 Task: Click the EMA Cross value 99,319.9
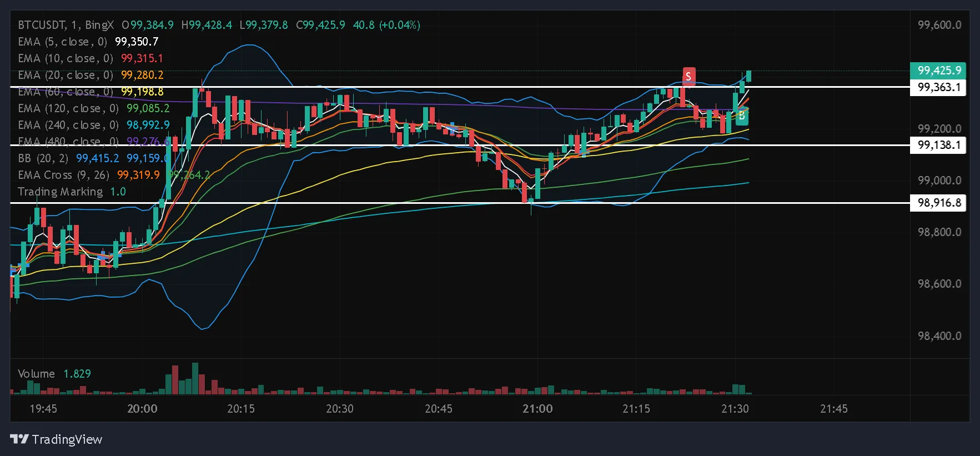[x=138, y=175]
